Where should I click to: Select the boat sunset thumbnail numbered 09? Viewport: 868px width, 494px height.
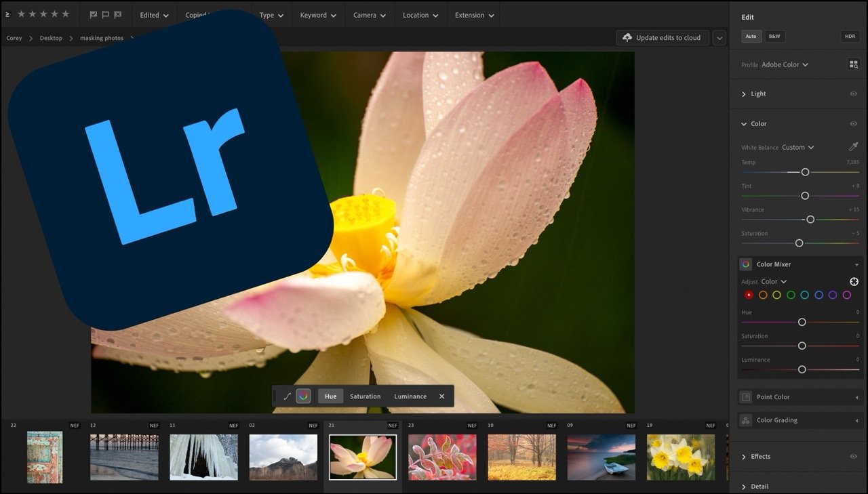tap(601, 457)
